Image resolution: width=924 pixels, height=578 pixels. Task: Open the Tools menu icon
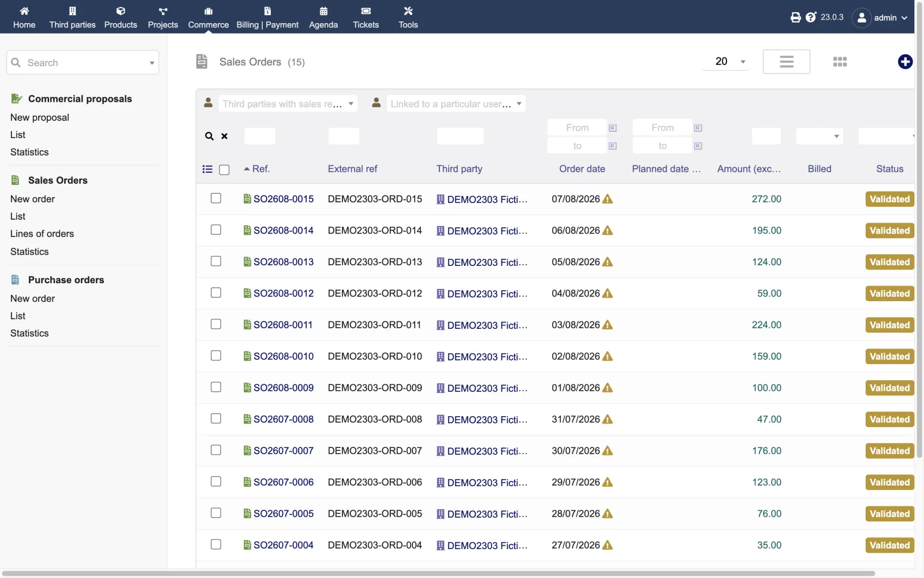408,11
